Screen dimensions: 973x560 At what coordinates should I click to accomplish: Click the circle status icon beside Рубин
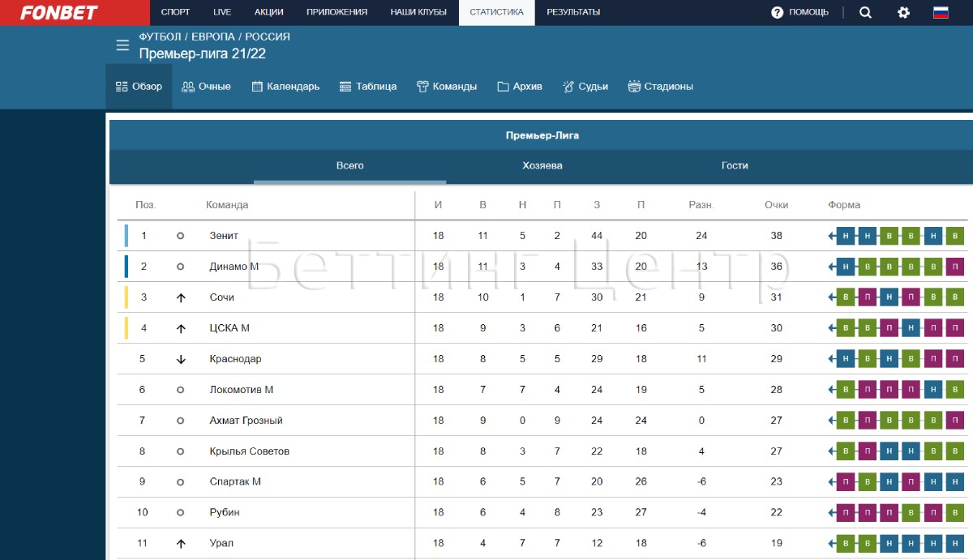coord(181,513)
